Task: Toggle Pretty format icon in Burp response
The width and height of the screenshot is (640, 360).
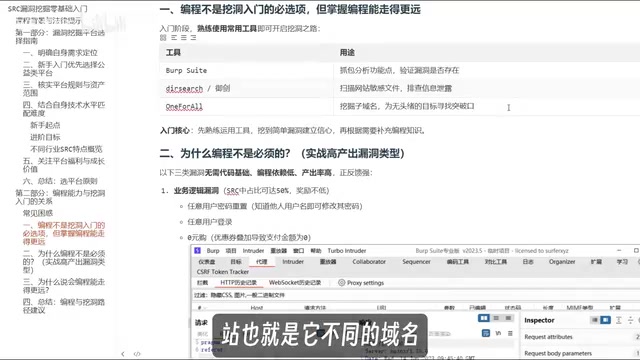Action: 486,333
